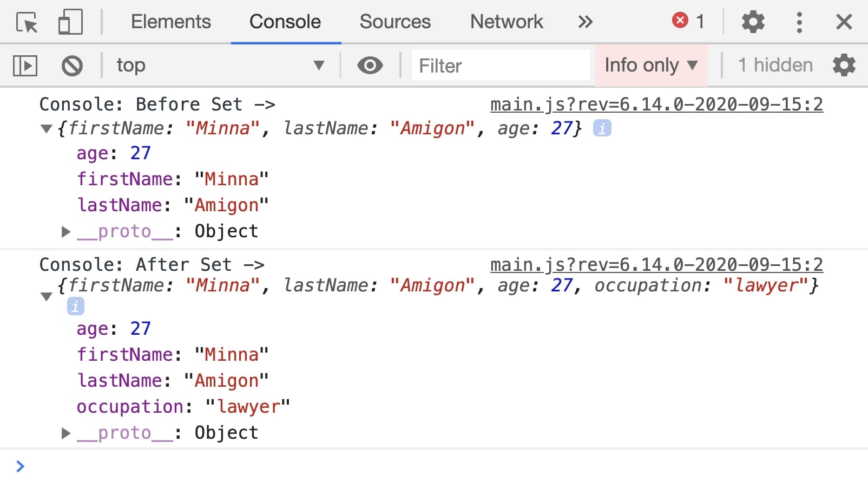Open the Info only log level dropdown

click(651, 66)
